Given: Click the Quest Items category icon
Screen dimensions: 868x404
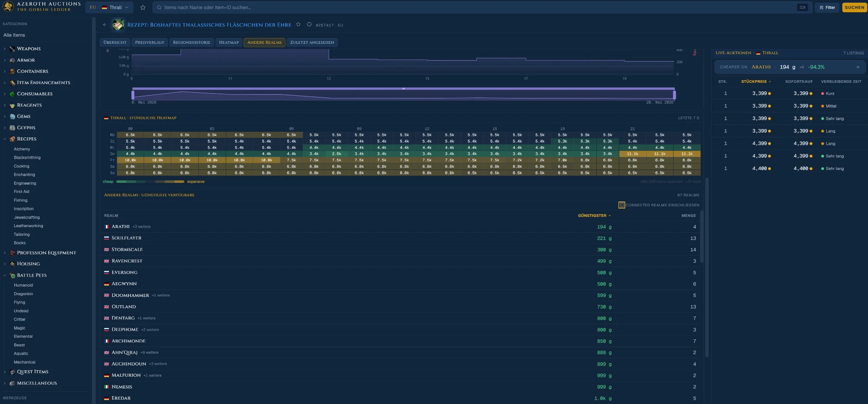Looking at the screenshot, I should pyautogui.click(x=12, y=372).
